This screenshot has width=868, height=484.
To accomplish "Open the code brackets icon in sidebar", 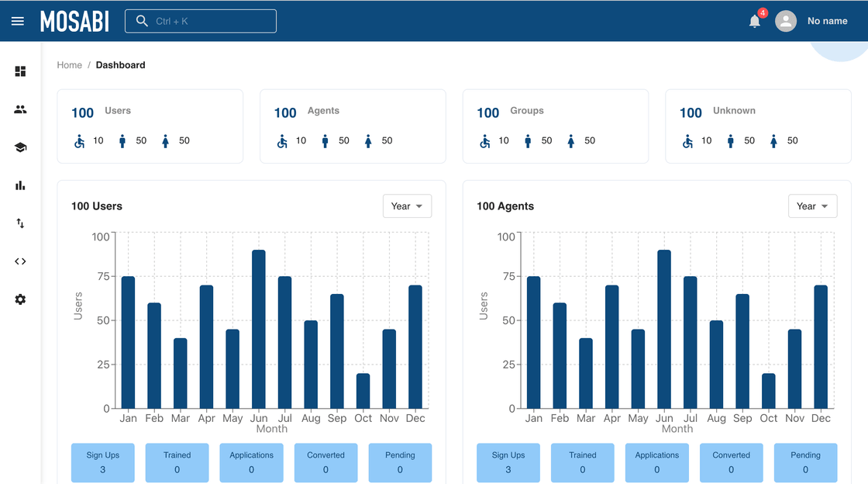I will click(20, 261).
